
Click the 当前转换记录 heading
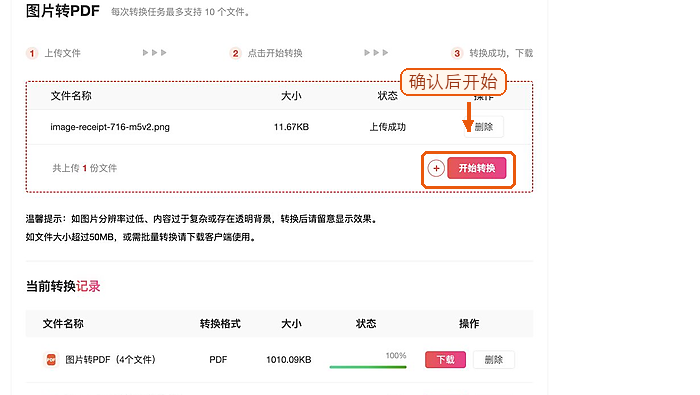[63, 286]
